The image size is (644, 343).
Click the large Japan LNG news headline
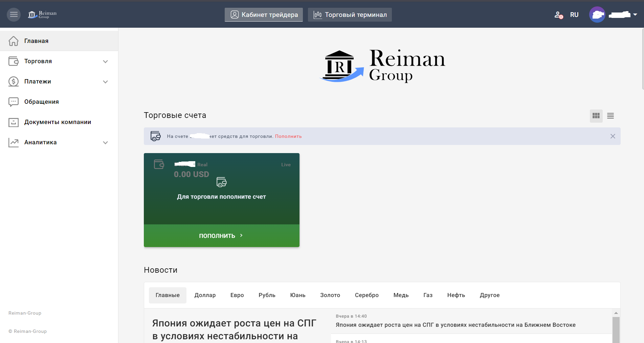[234, 330]
